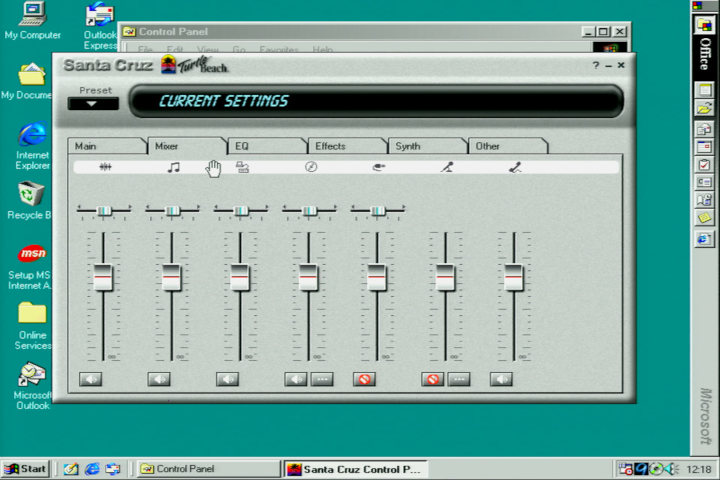Mute the waveform channel speaker button
This screenshot has height=480, width=720.
pyautogui.click(x=90, y=379)
